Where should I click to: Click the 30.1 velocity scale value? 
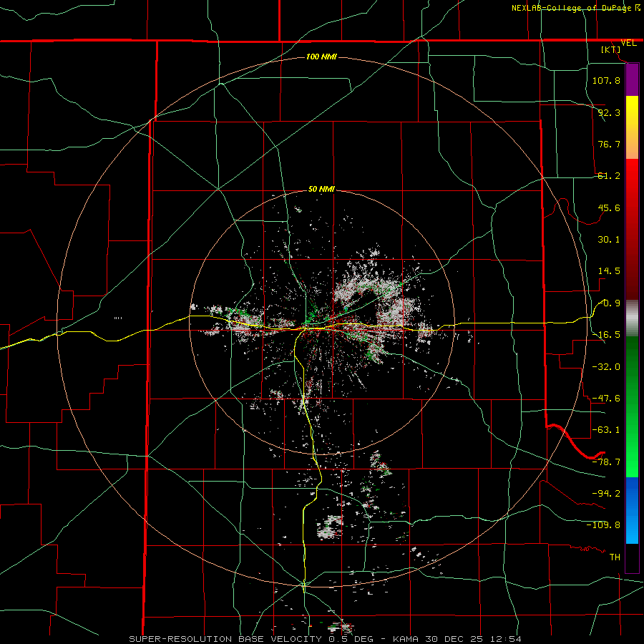[x=609, y=240]
